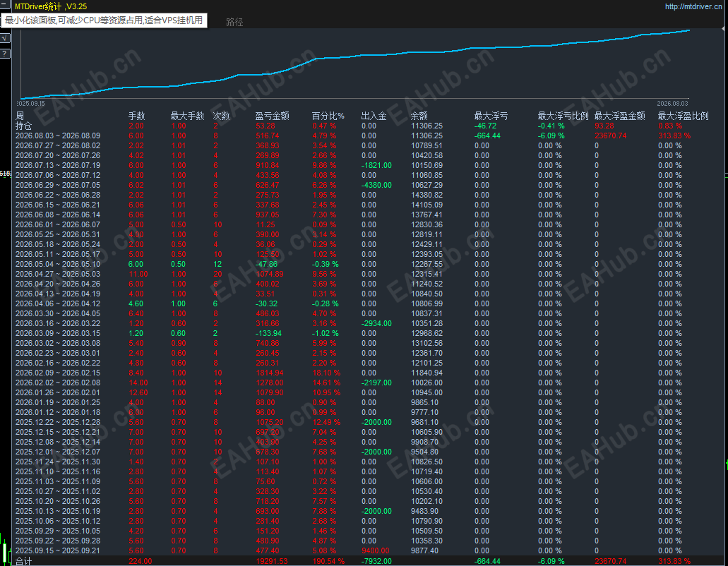Click the -2197.00 withdrawal value

coord(376,383)
